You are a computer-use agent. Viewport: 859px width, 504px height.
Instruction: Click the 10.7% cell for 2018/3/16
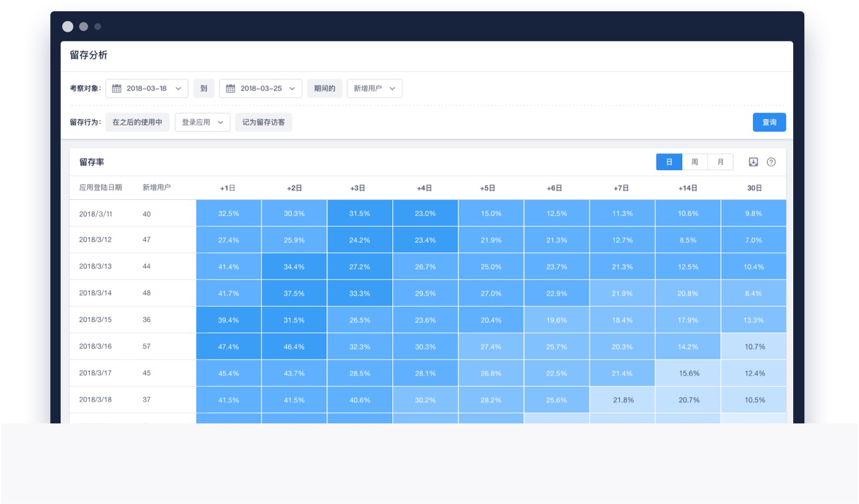point(754,346)
